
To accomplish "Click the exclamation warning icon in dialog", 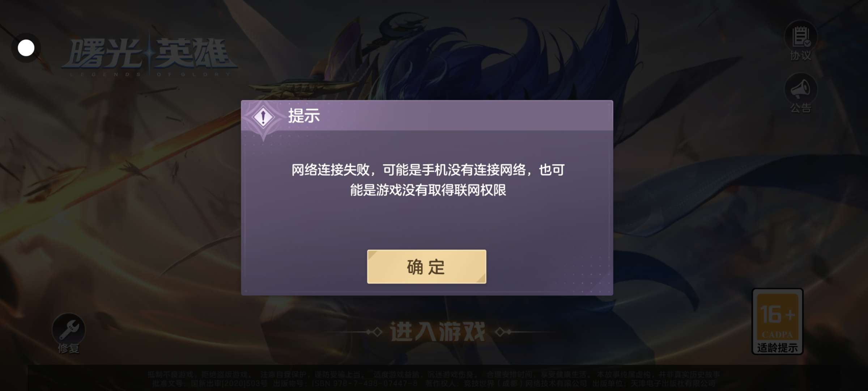I will 263,117.
